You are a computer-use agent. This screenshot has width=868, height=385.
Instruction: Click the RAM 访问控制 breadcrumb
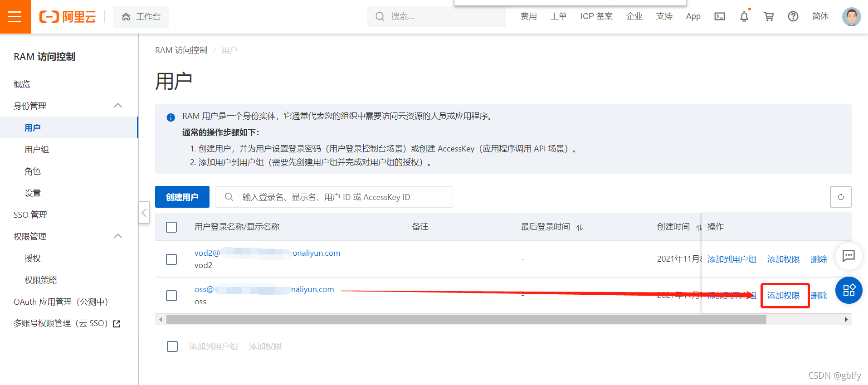click(x=181, y=50)
